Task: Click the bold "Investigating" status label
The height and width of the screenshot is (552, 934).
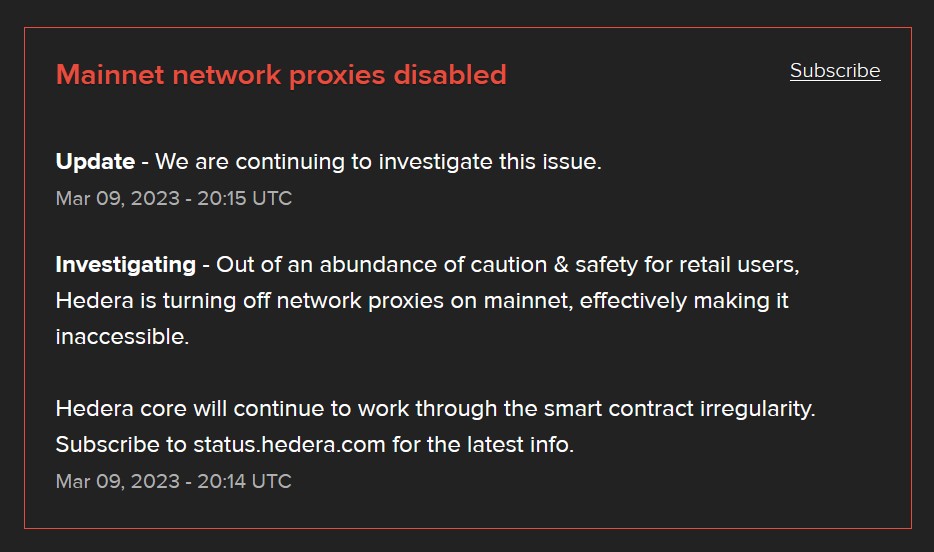Action: point(126,265)
